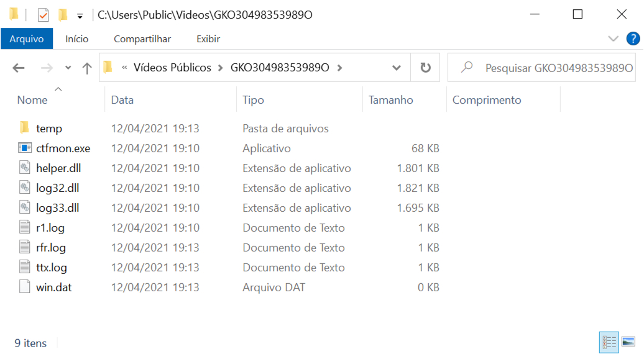Switch to the Exibir tab
The image size is (644, 354).
point(208,39)
